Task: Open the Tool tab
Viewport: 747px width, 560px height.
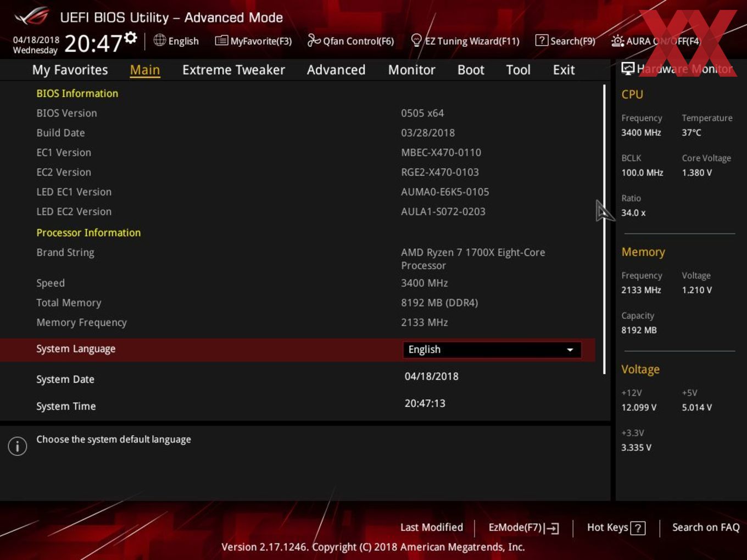Action: click(x=518, y=70)
